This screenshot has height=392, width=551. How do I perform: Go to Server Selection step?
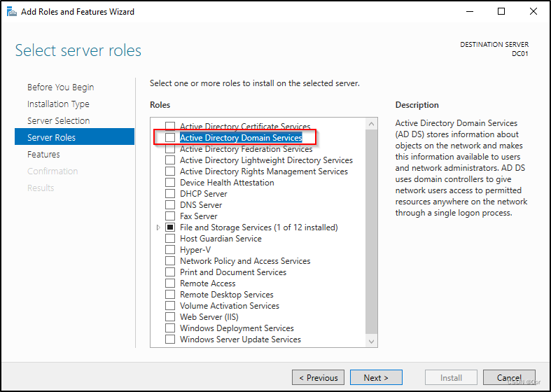point(59,121)
